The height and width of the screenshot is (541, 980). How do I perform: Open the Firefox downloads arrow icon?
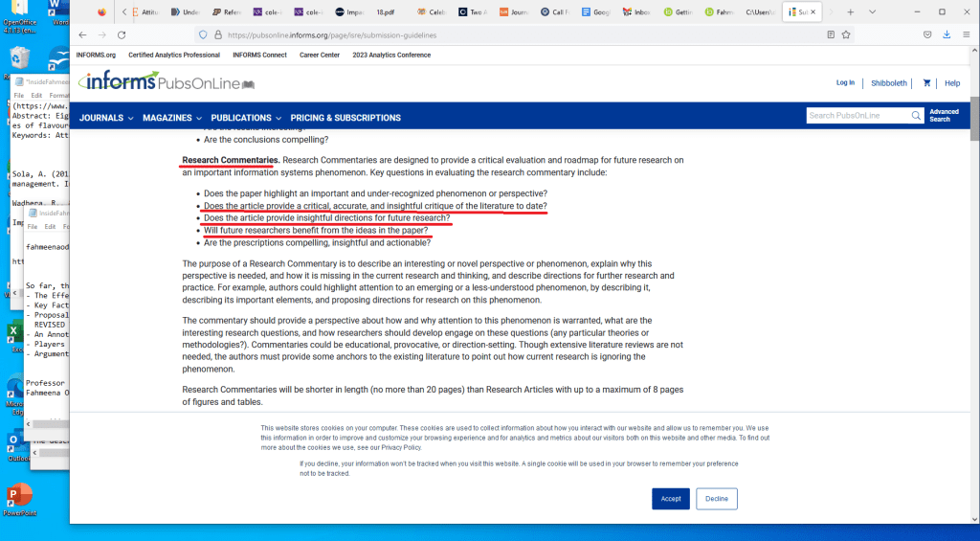click(x=947, y=35)
